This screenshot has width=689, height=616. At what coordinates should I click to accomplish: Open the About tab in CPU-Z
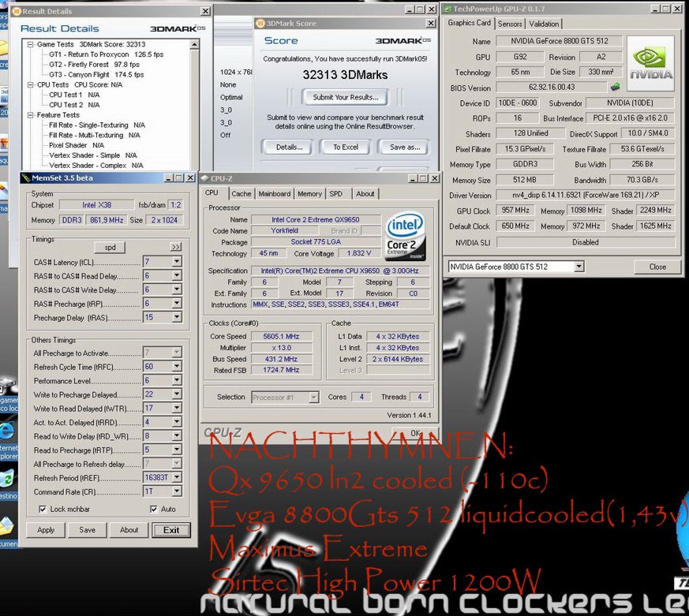coord(365,193)
